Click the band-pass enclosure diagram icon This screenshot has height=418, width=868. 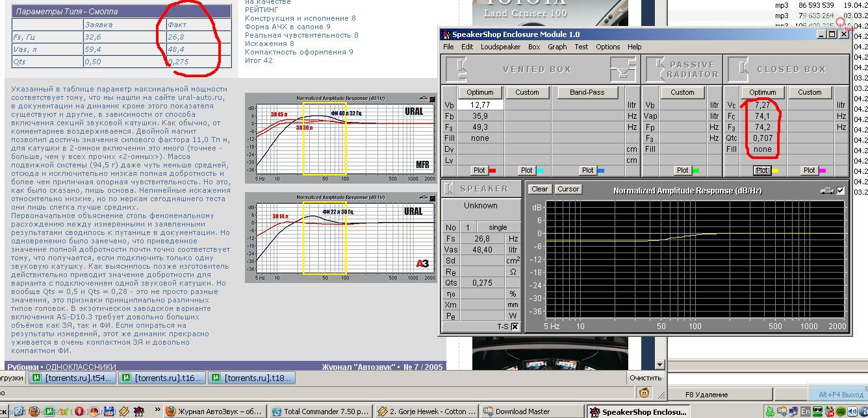(622, 69)
